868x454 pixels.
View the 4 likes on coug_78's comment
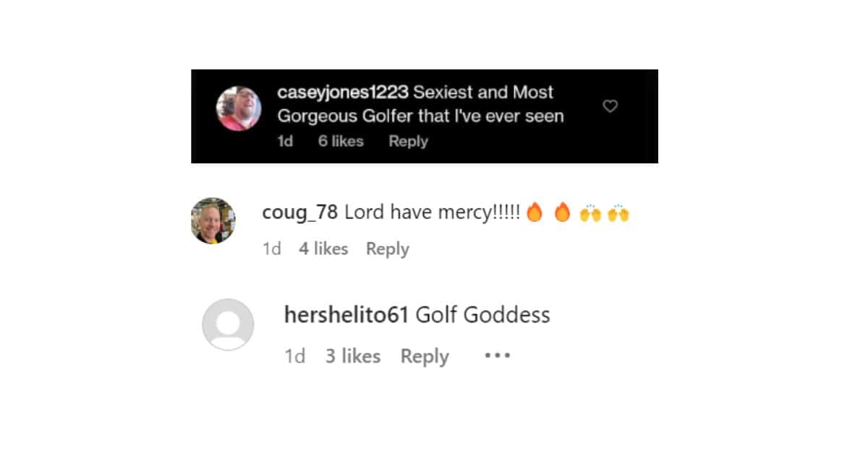[323, 249]
